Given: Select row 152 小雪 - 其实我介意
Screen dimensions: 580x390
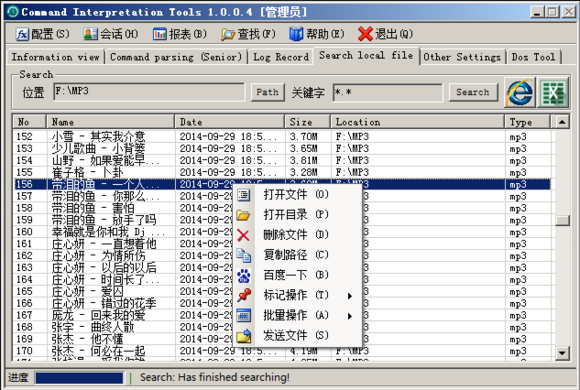Looking at the screenshot, I should (x=283, y=137).
